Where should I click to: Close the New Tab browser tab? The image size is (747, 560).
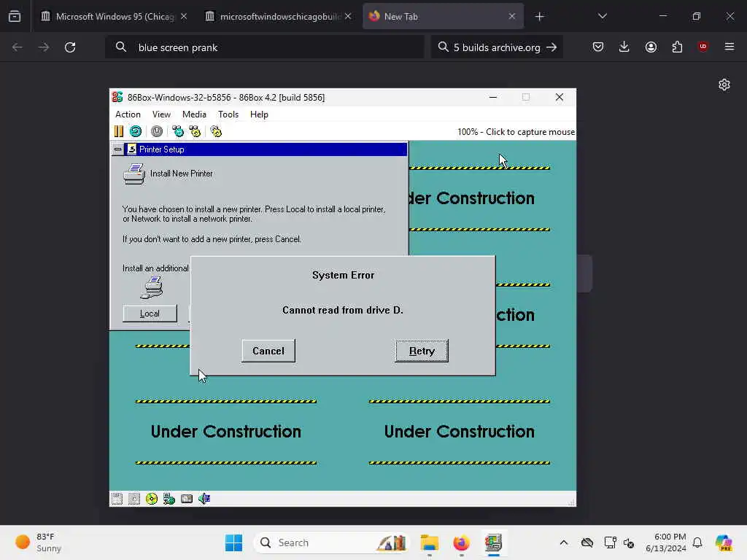tap(511, 16)
